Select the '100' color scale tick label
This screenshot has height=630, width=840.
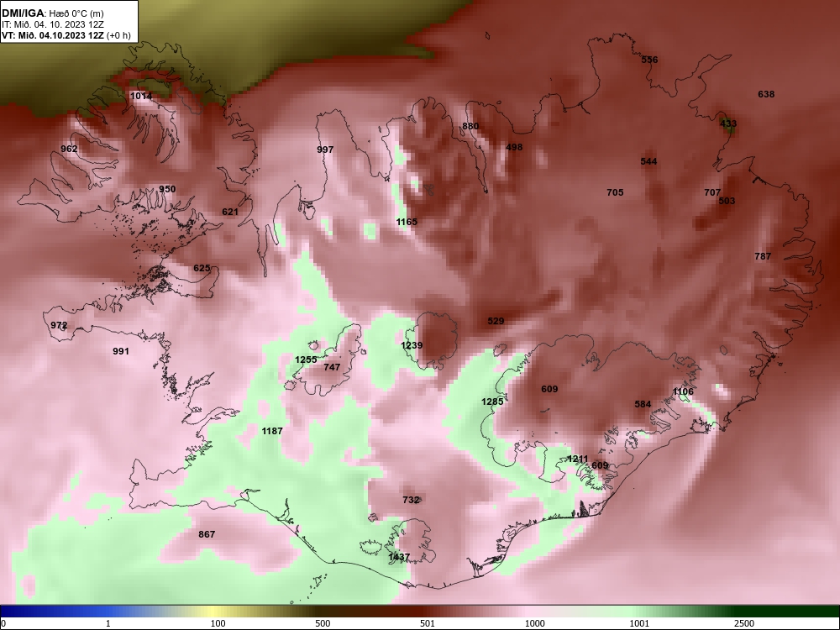coord(218,623)
